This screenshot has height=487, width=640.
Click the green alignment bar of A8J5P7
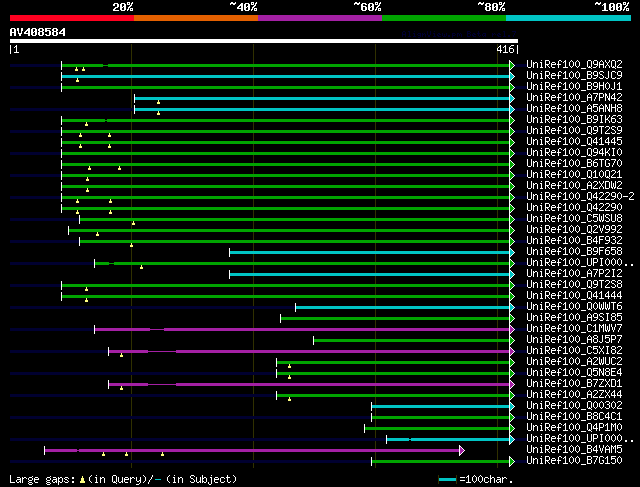(411, 340)
